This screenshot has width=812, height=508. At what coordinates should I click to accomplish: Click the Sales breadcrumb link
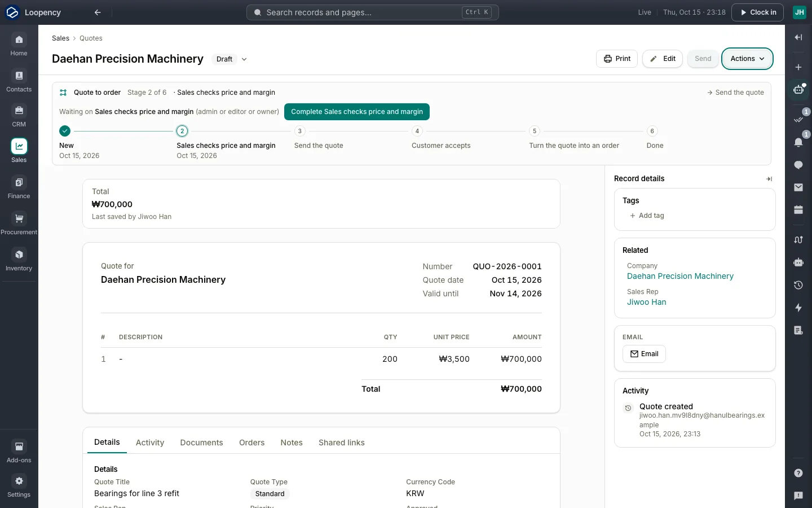click(x=60, y=38)
